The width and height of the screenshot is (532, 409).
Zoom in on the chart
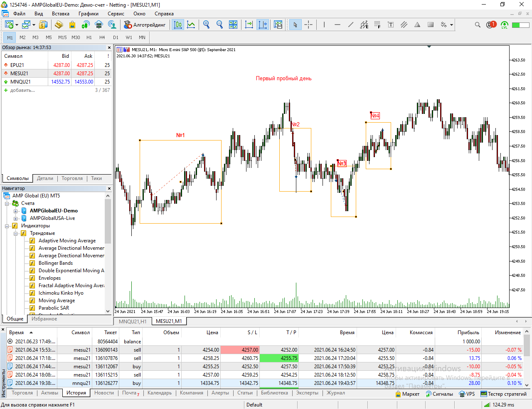tap(206, 25)
